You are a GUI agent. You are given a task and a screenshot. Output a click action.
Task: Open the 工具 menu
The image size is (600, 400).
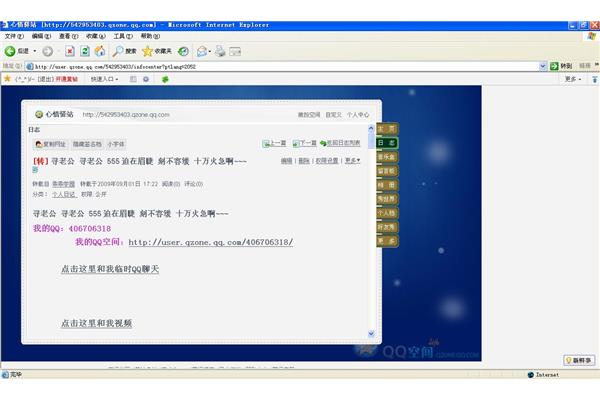click(x=123, y=36)
